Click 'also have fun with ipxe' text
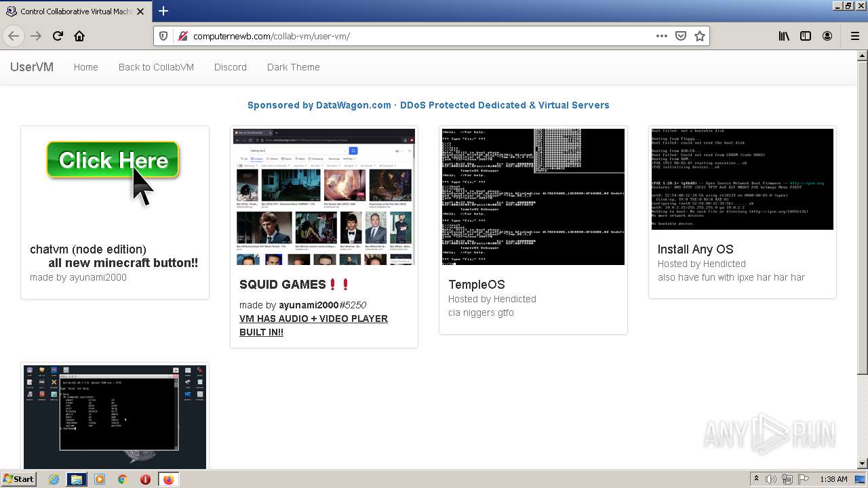This screenshot has height=488, width=868. [x=731, y=277]
